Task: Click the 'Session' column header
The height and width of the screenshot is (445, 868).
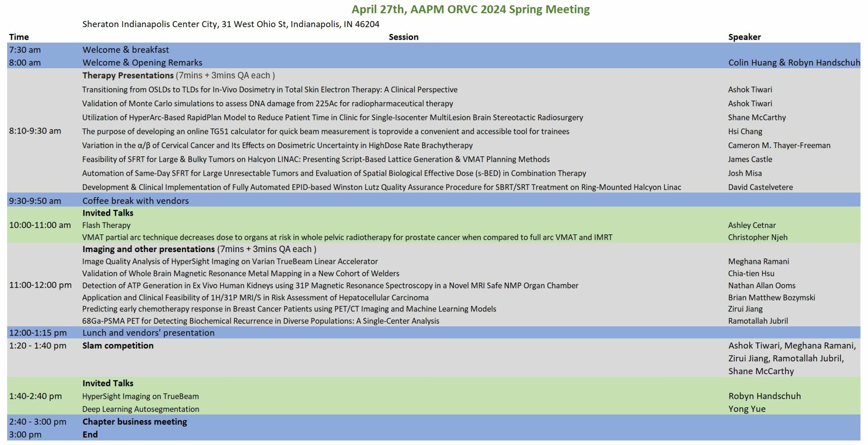Action: (403, 37)
